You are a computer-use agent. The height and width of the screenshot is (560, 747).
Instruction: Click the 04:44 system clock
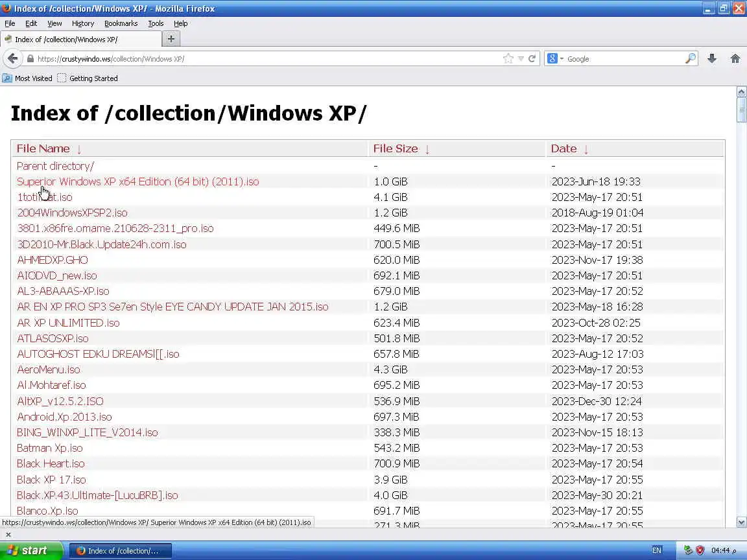[x=724, y=550]
